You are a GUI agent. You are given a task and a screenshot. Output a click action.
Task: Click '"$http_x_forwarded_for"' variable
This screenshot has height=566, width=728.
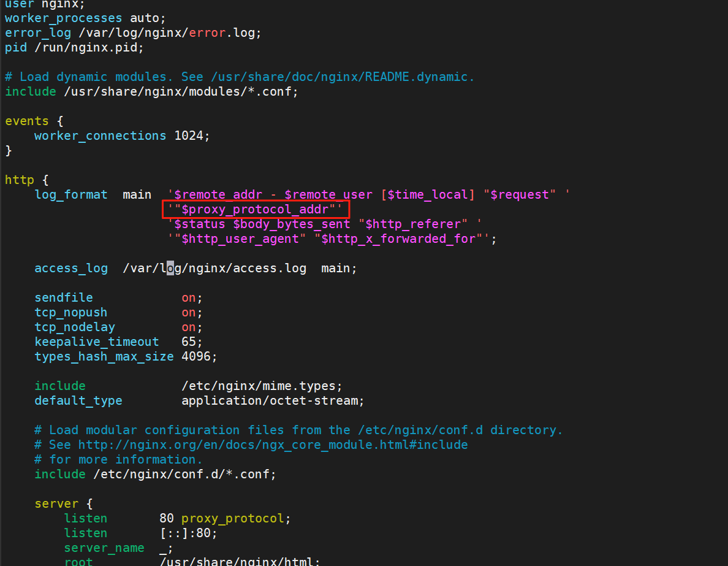coord(398,239)
